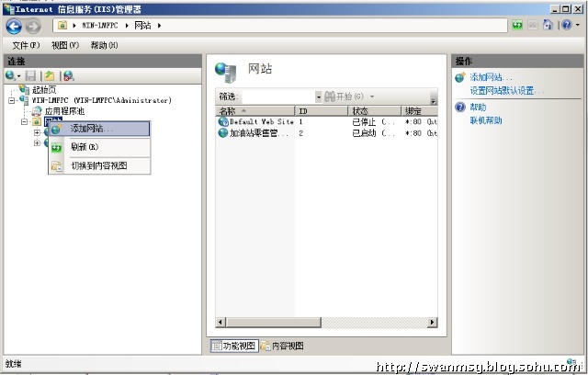Go back with the blue back arrow
Image resolution: width=588 pixels, height=375 pixels.
coord(14,27)
